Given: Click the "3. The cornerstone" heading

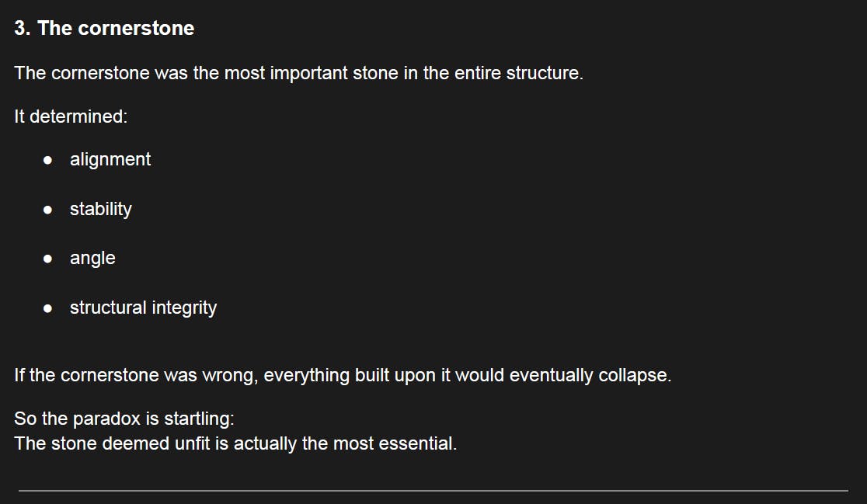Looking at the screenshot, I should [104, 28].
